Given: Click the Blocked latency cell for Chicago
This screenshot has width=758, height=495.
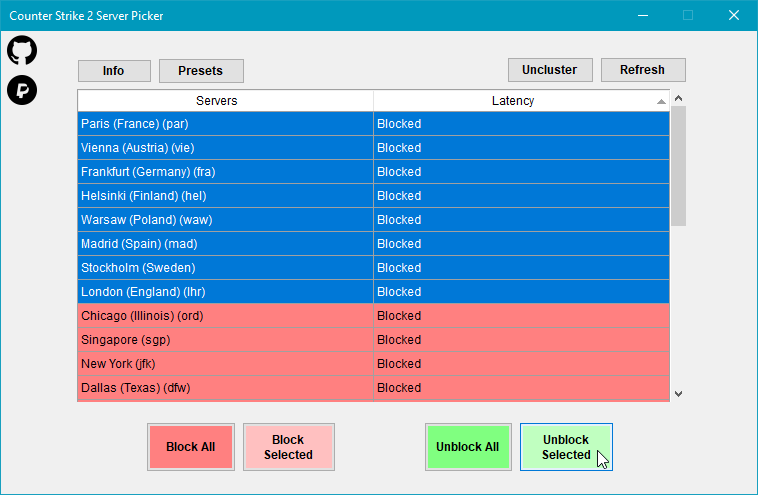Looking at the screenshot, I should click(521, 316).
